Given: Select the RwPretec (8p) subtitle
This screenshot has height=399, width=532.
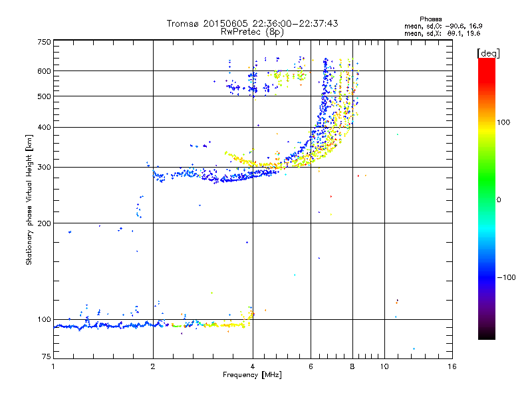Looking at the screenshot, I should [x=252, y=31].
